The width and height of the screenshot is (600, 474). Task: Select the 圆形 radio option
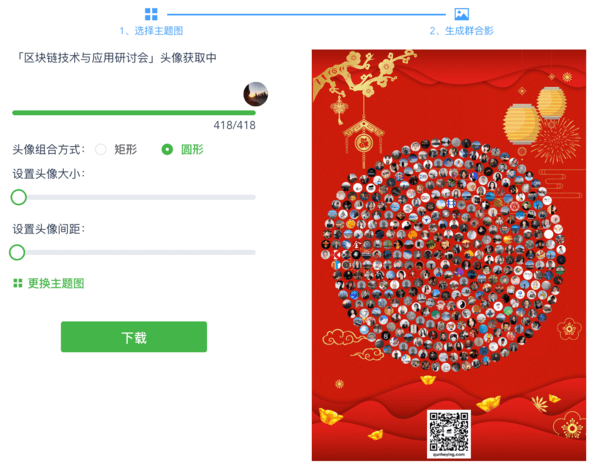167,149
